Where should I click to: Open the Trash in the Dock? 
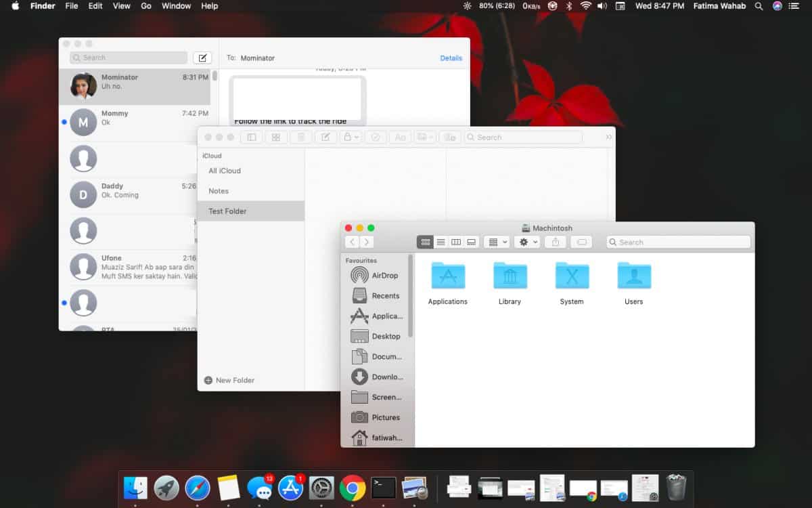(x=676, y=488)
